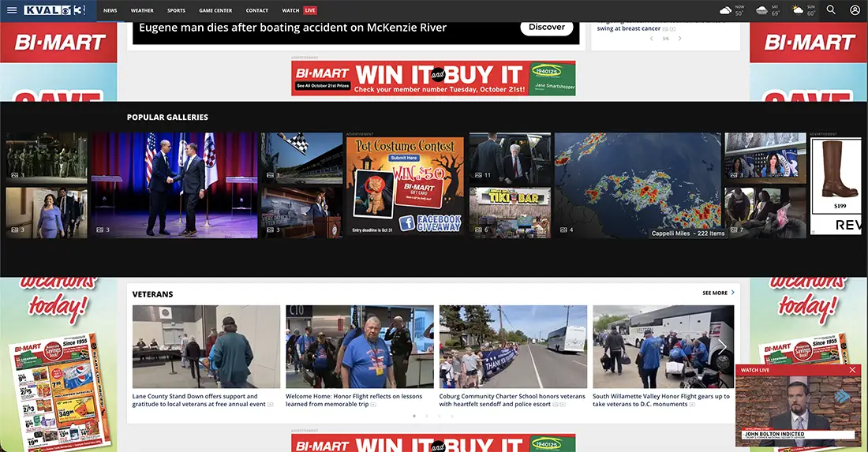Close the Watch Live mini player
Screen dimensions: 868x452
[x=852, y=369]
